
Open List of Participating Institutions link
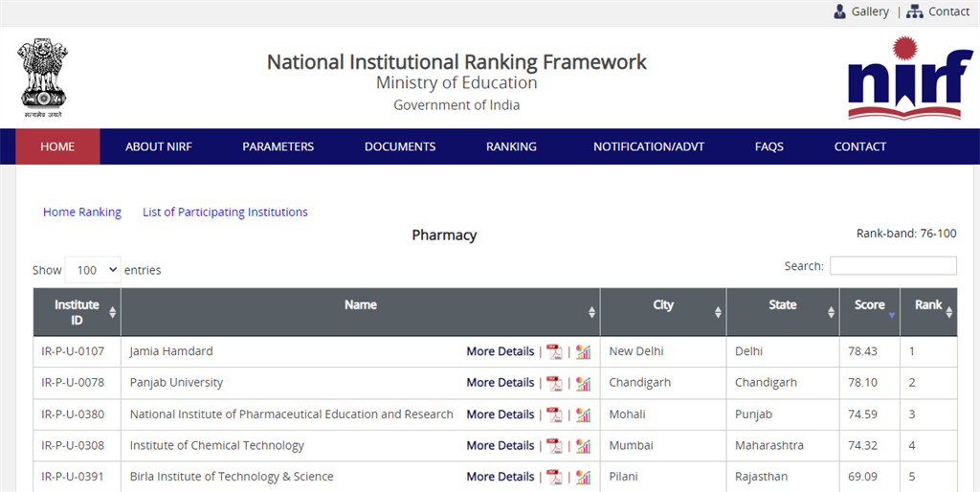pyautogui.click(x=225, y=212)
